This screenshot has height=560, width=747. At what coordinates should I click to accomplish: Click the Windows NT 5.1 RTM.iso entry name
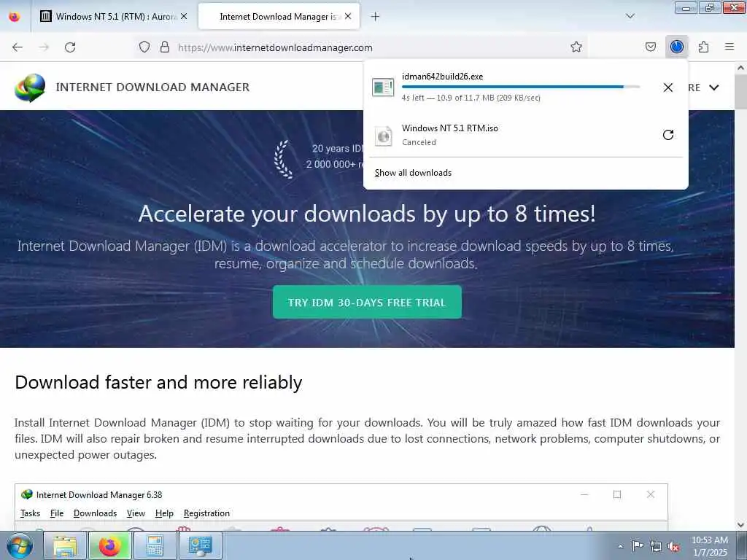pos(449,128)
